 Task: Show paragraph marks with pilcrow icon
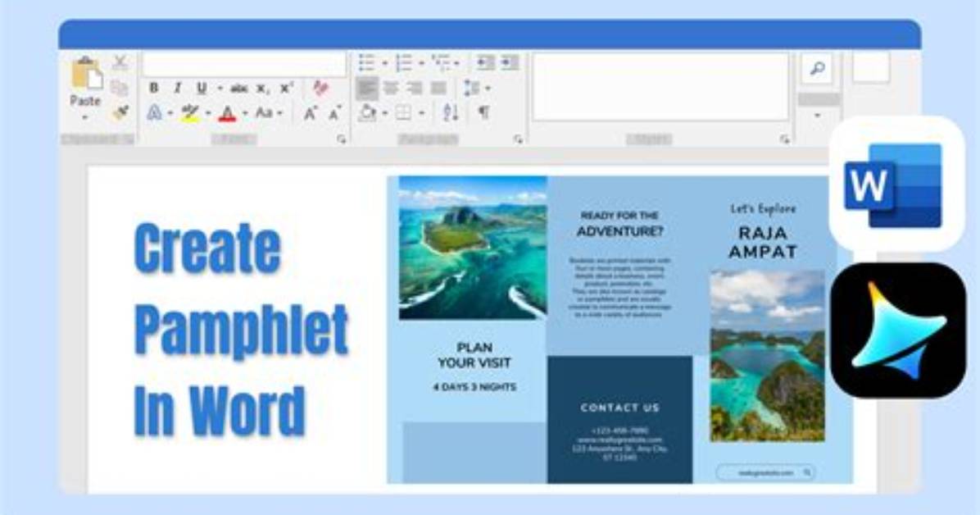coord(483,113)
